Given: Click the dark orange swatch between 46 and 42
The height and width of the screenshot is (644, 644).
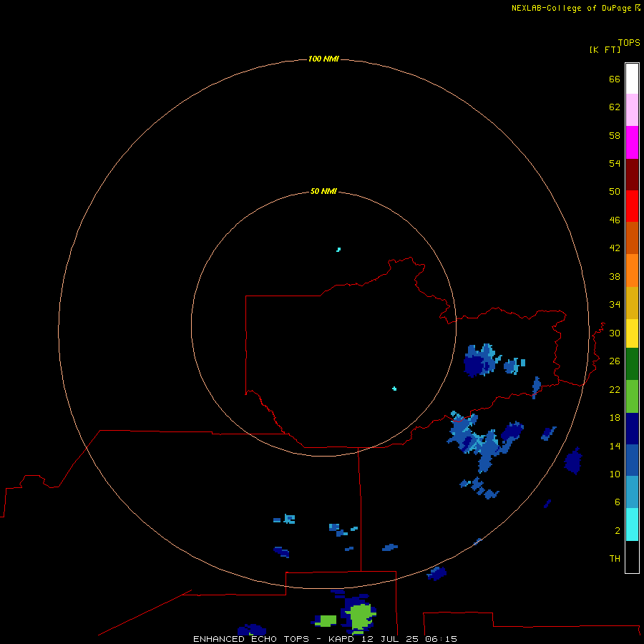Looking at the screenshot, I should (x=632, y=238).
